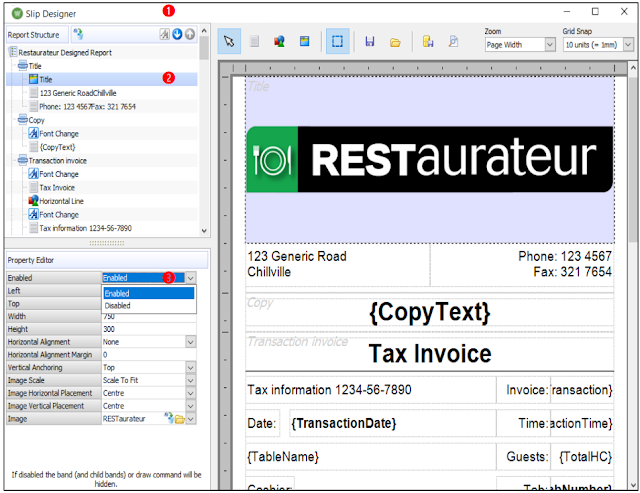Select Horizontal Line tree item
640x493 pixels.
click(61, 201)
